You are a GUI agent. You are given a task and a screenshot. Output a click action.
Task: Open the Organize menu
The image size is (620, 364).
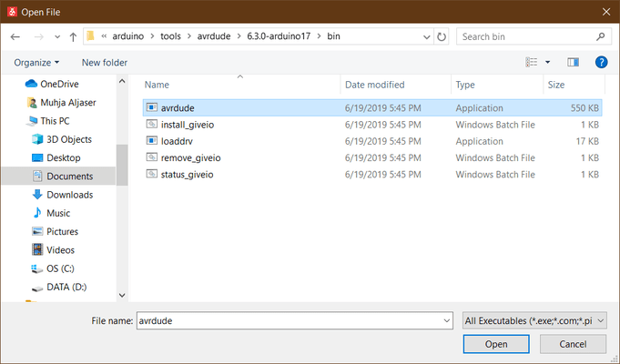tap(36, 63)
